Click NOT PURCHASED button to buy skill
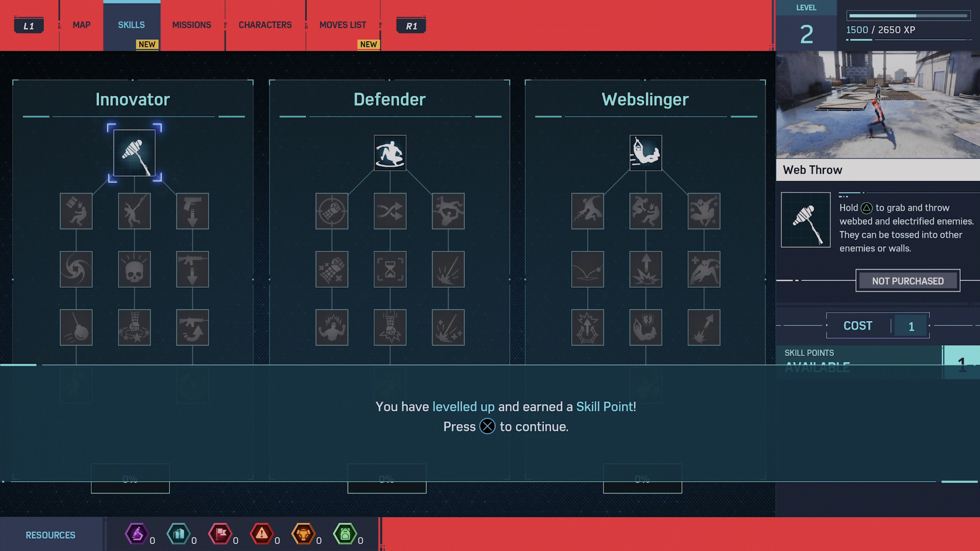This screenshot has height=551, width=980. pyautogui.click(x=908, y=280)
